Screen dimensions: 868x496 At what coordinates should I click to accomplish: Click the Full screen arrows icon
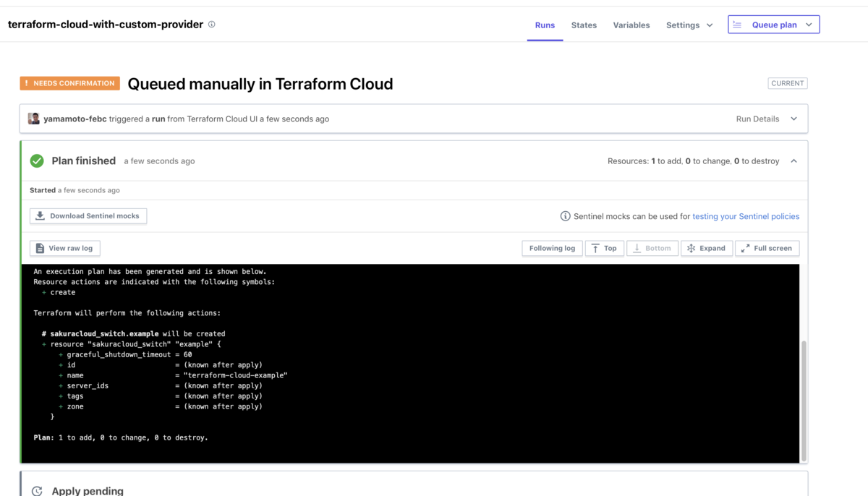coord(745,248)
